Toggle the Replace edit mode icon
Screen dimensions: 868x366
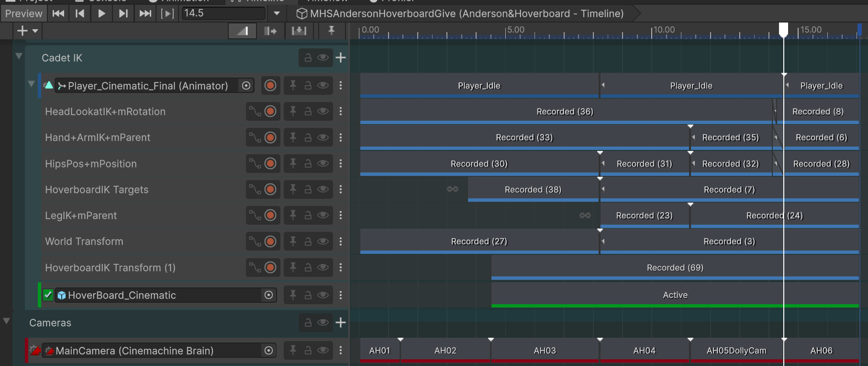[x=299, y=31]
